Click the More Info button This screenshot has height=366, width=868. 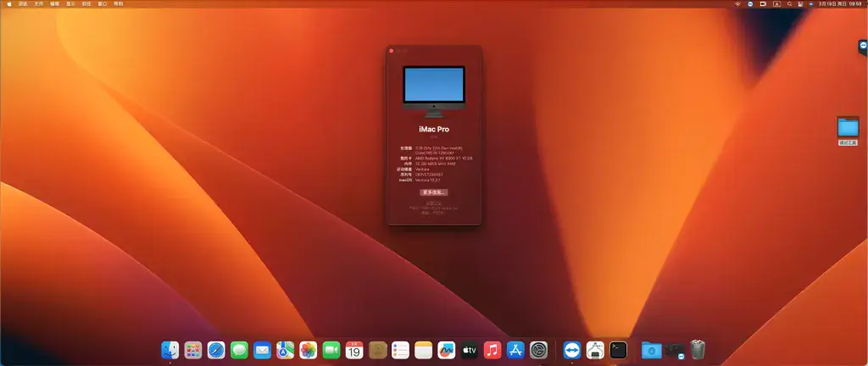click(433, 192)
